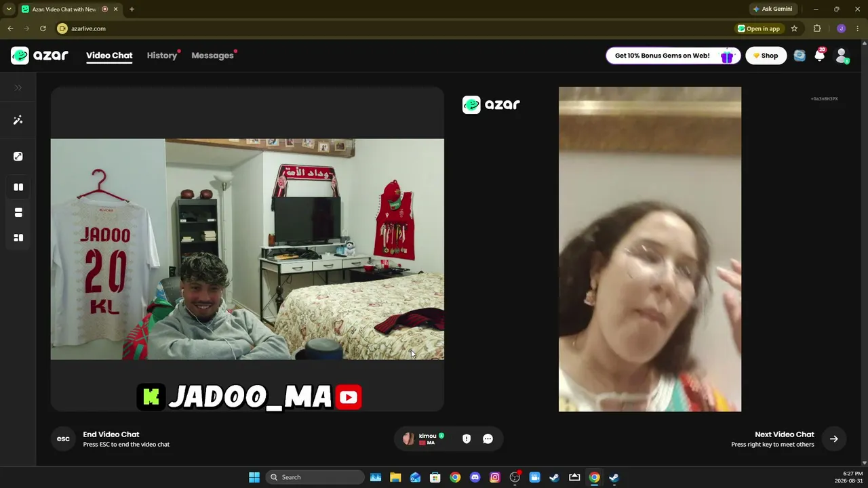Select the side-by-side two-column layout
The width and height of the screenshot is (868, 488).
[18, 187]
